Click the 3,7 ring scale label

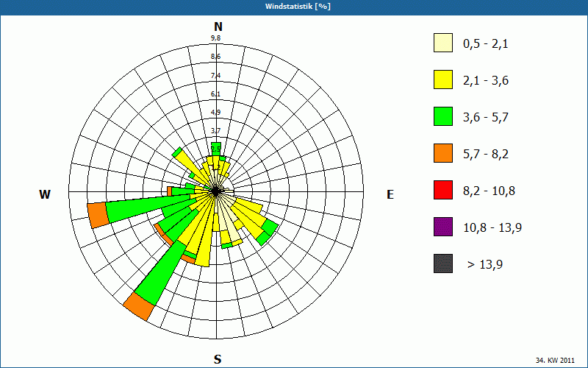coord(215,131)
